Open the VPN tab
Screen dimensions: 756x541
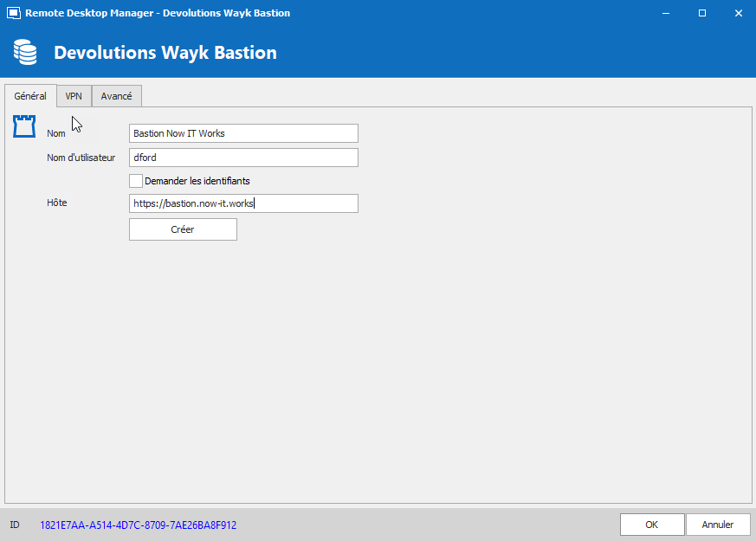[74, 96]
